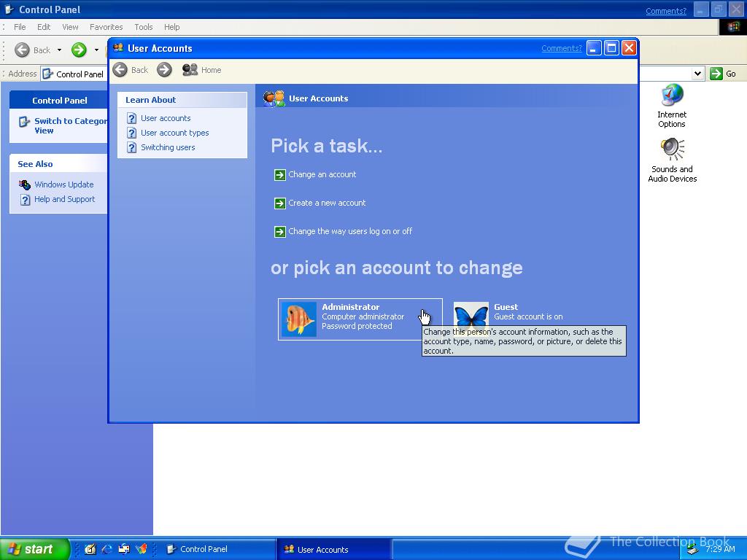This screenshot has width=747, height=560.
Task: Click help icon beside User accounts
Action: pos(132,118)
